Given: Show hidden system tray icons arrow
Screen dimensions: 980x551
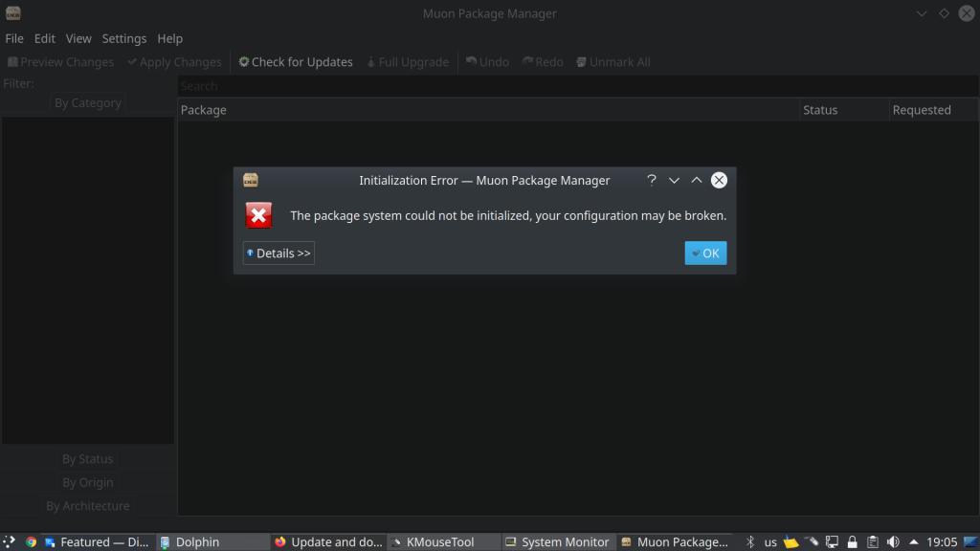Looking at the screenshot, I should pyautogui.click(x=914, y=541).
